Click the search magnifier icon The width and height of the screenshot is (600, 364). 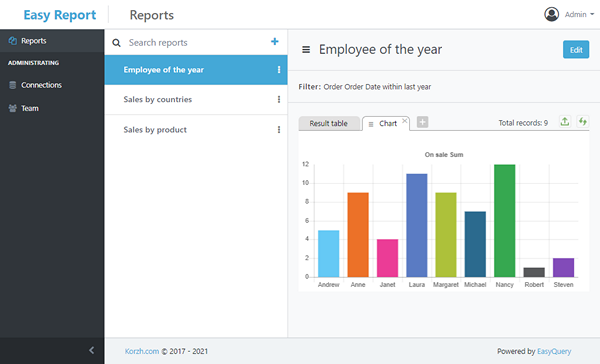point(116,43)
